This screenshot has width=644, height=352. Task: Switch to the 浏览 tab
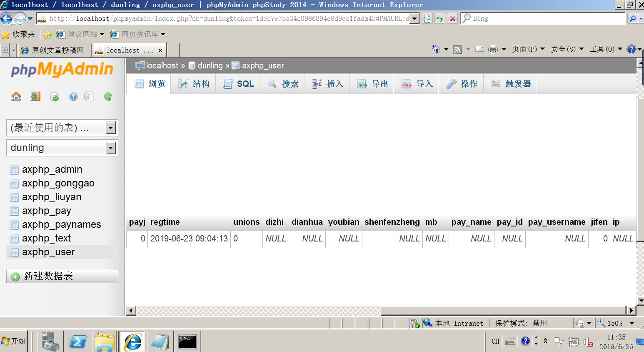149,84
